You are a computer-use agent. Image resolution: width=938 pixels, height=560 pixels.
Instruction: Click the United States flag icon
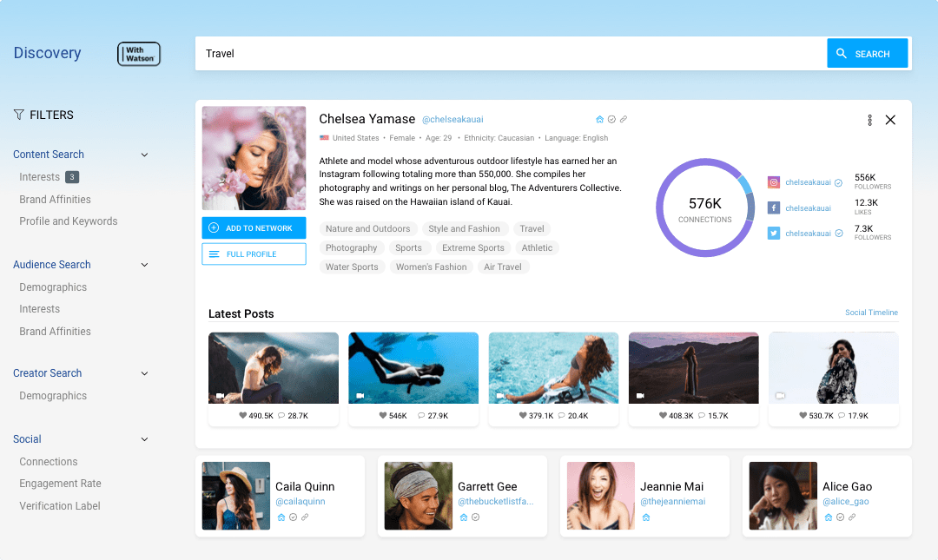pyautogui.click(x=324, y=137)
